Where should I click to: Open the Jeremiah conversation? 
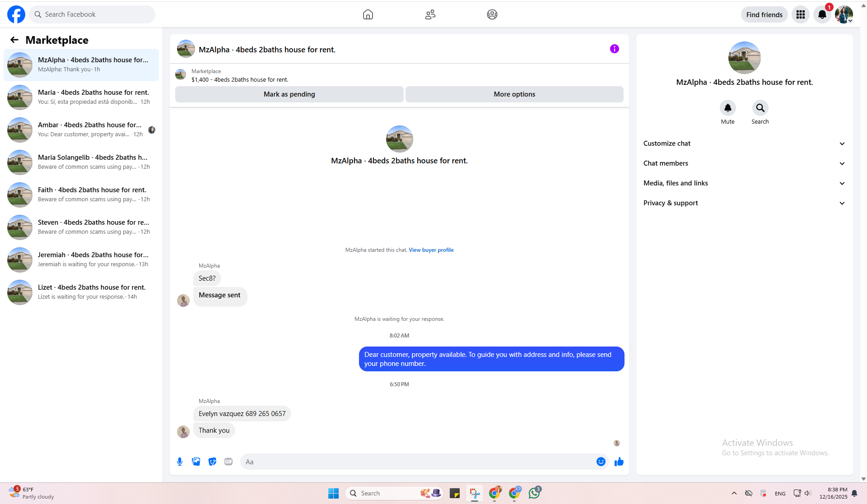click(81, 260)
